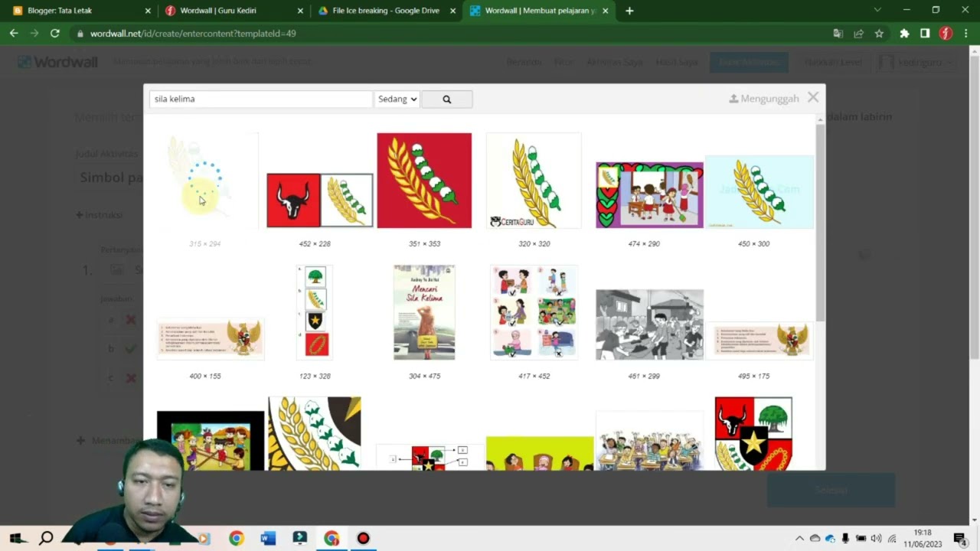The image size is (980, 551).
Task: Click the address bar URL wordwall.net
Action: pos(193,34)
